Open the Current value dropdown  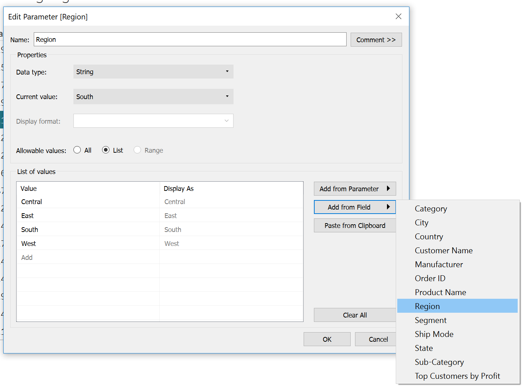click(153, 97)
